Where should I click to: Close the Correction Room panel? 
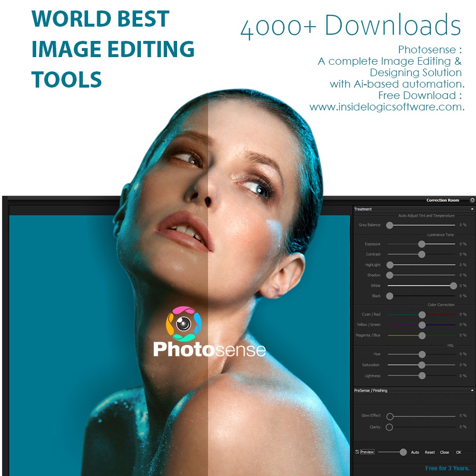472,200
